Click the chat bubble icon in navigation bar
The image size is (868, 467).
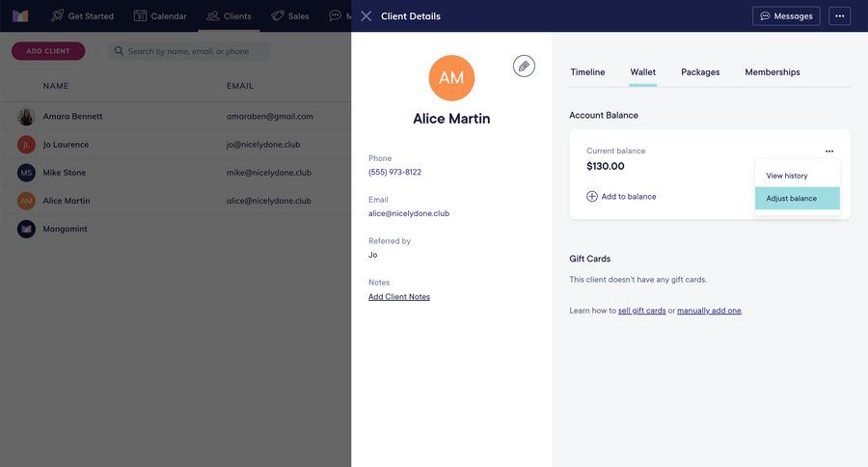[335, 15]
